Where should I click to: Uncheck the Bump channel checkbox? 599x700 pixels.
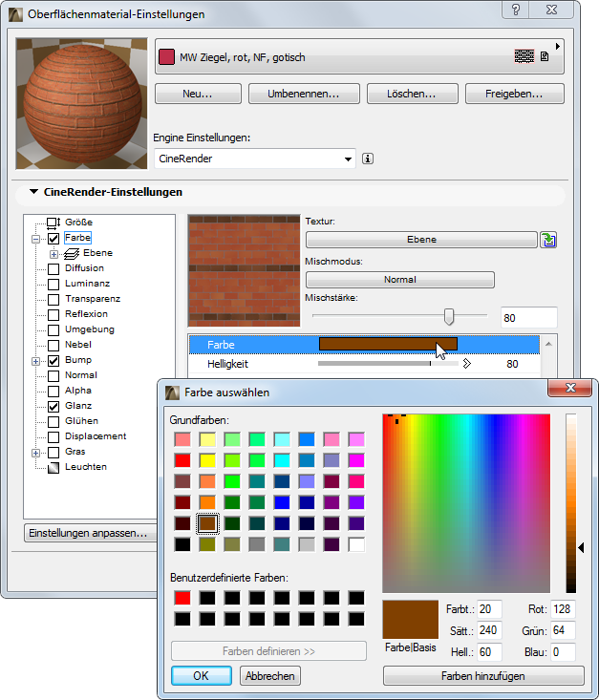tap(53, 361)
